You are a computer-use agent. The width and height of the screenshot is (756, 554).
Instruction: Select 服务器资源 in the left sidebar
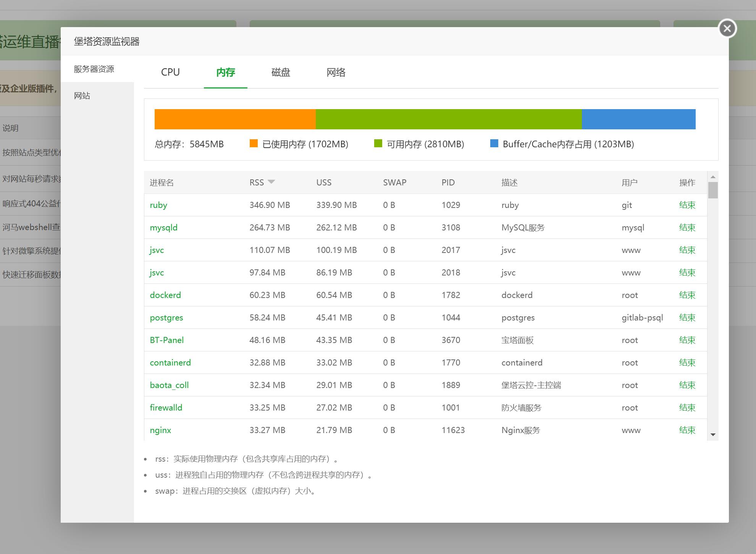click(94, 69)
